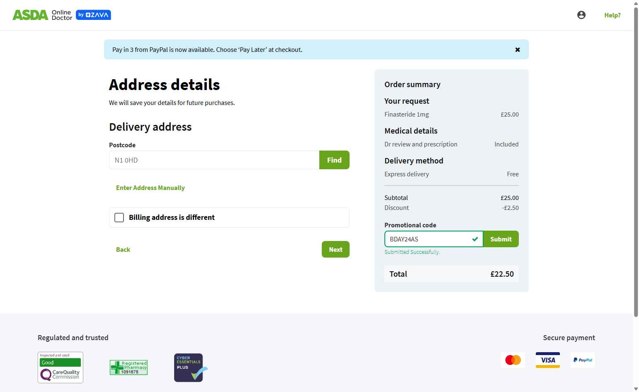Image resolution: width=639 pixels, height=392 pixels.
Task: Go Back to previous step
Action: click(x=123, y=249)
